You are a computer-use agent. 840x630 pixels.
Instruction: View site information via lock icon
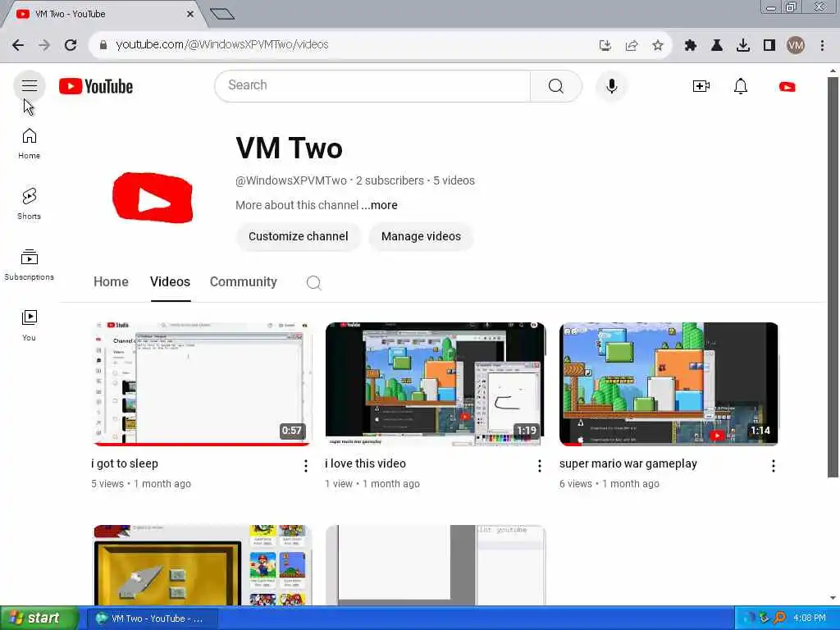(x=103, y=45)
